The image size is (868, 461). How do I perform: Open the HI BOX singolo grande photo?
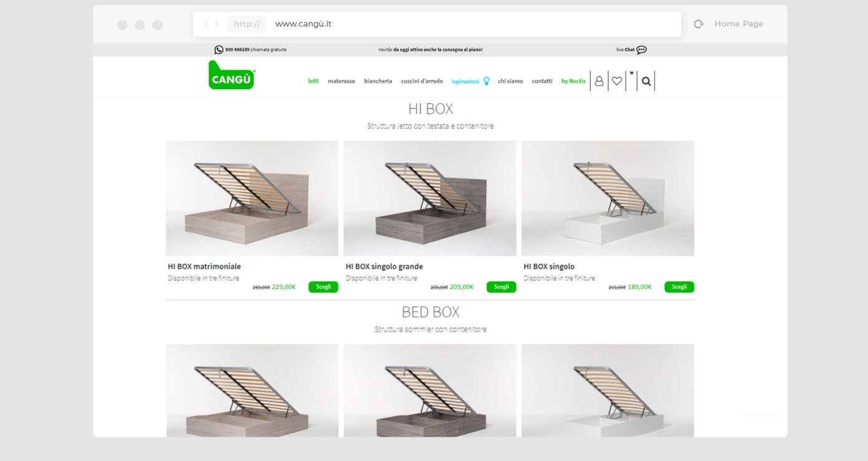430,198
